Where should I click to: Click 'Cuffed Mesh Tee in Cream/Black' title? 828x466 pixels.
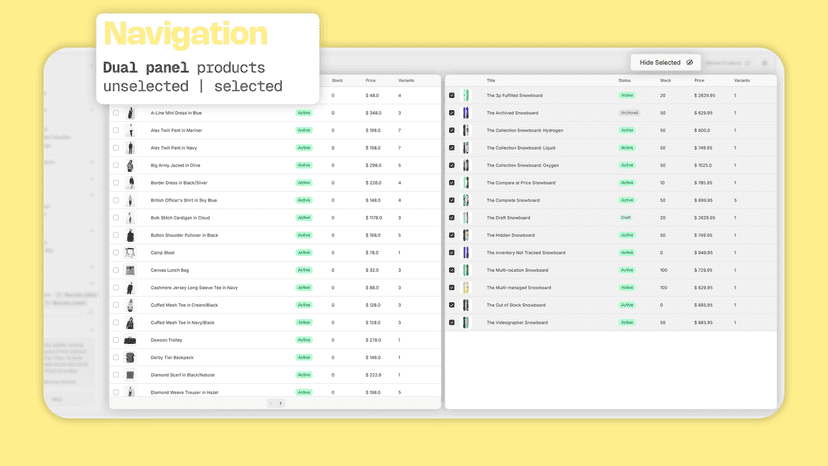click(x=184, y=305)
